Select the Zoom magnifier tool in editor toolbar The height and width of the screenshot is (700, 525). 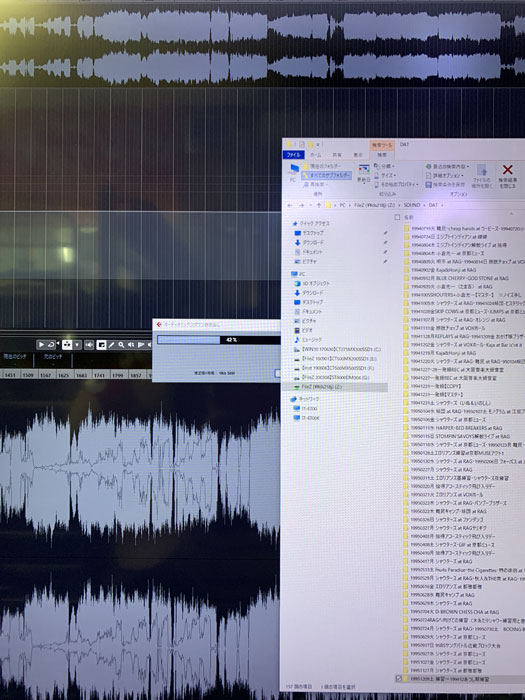[x=121, y=345]
